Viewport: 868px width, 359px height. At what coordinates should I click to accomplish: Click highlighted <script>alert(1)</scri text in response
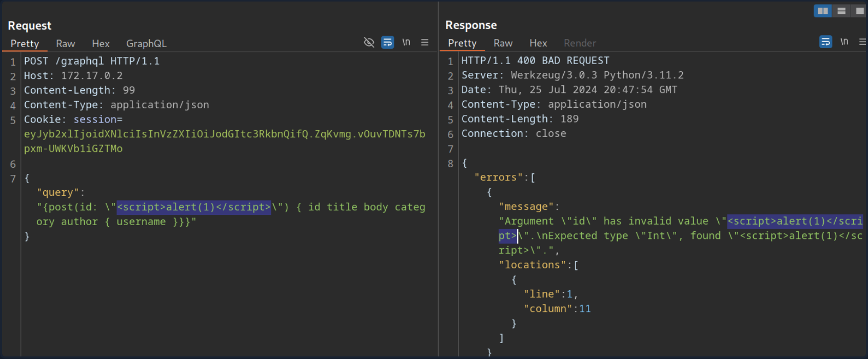(795, 221)
